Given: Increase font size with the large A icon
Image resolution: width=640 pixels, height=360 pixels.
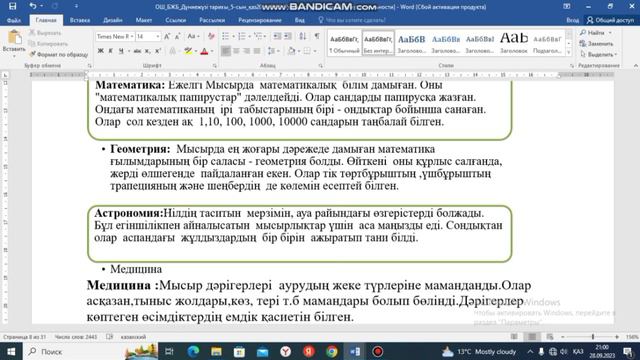Looking at the screenshot, I should pos(167,36).
